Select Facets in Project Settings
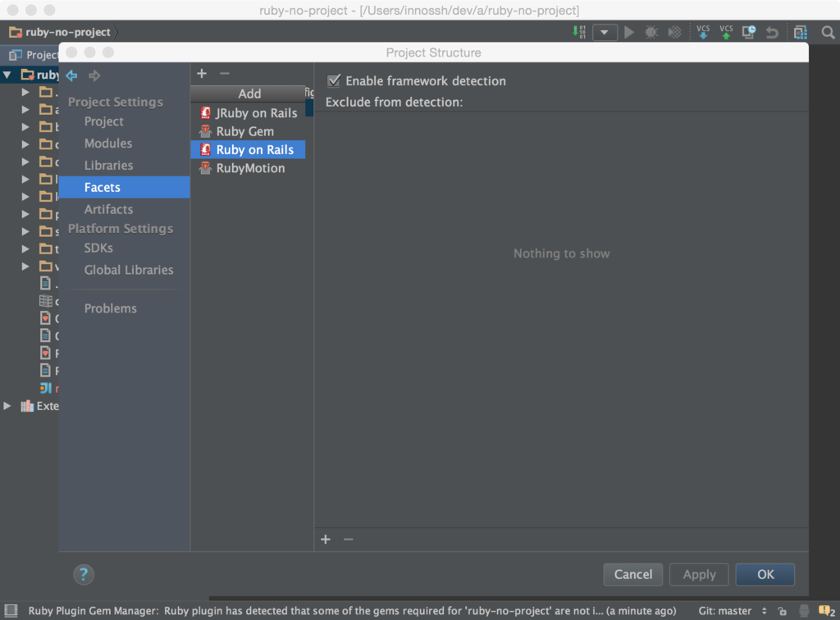 point(125,187)
